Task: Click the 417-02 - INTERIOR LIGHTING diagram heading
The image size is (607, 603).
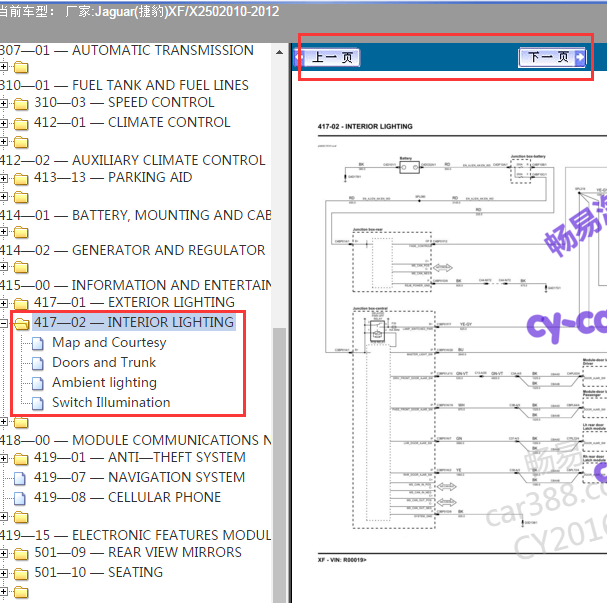Action: (365, 127)
